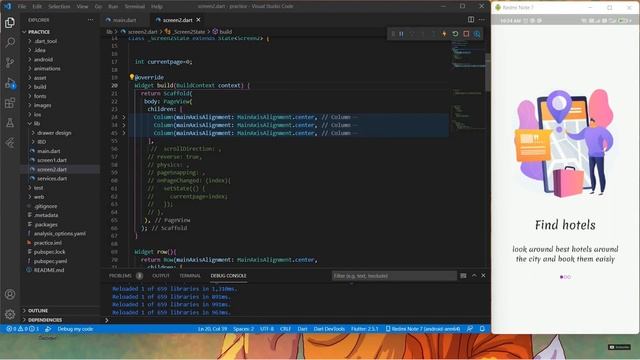Click the page indicator dots in the Redmi Note 7 window
640x360 pixels.
[x=565, y=277]
